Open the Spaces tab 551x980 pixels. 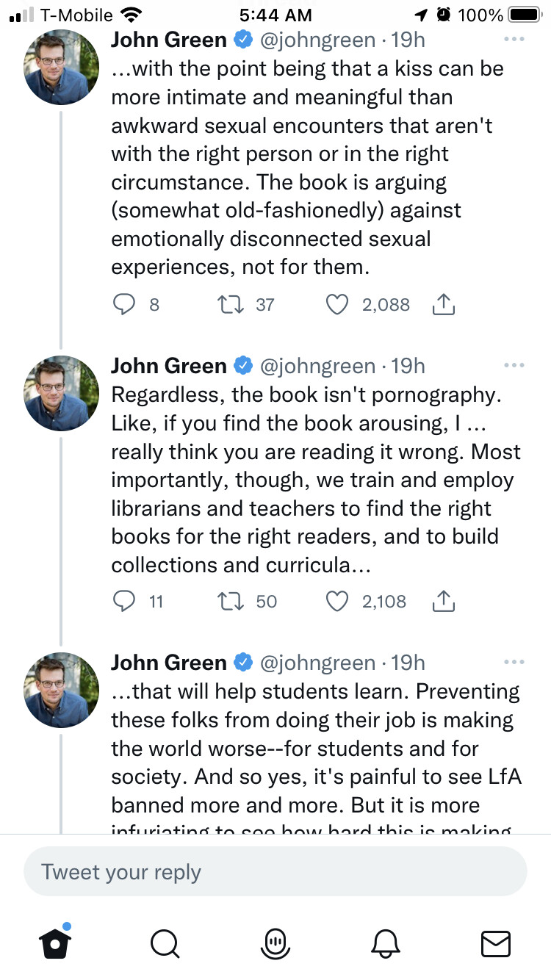click(275, 943)
